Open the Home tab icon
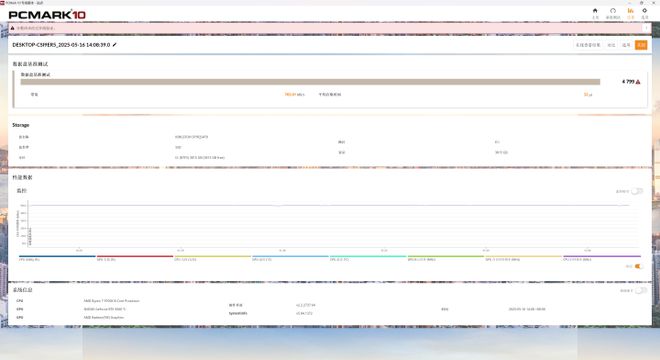 pos(595,11)
